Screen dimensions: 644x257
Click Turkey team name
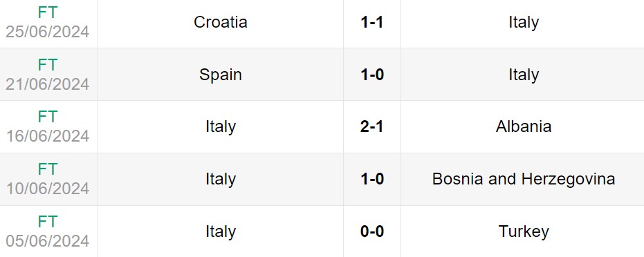(524, 232)
